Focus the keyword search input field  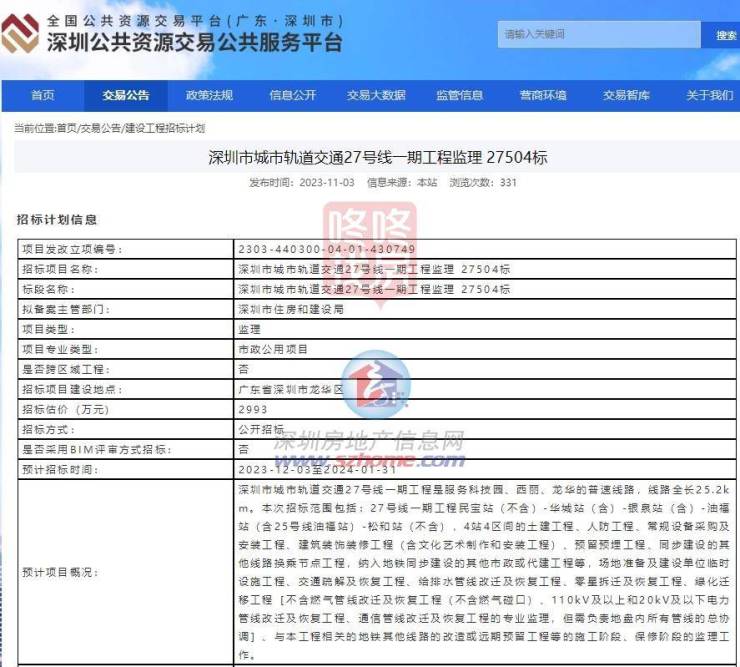click(x=600, y=34)
